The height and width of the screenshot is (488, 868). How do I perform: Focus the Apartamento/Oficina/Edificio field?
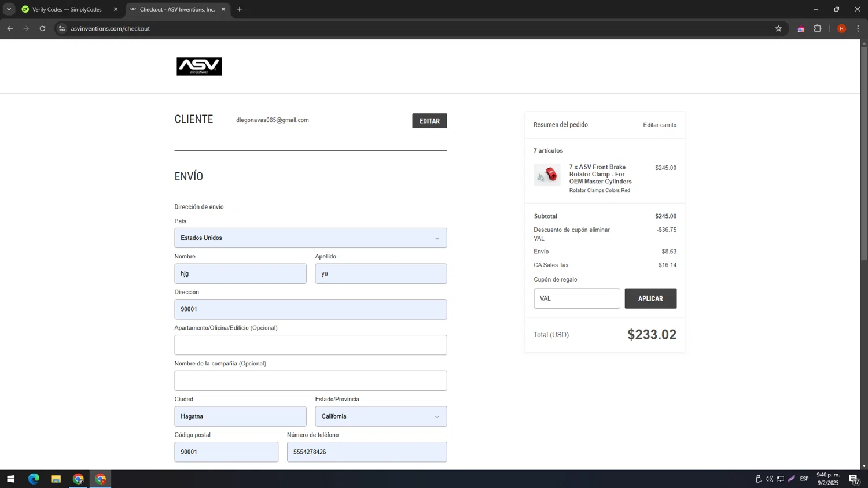pos(310,345)
